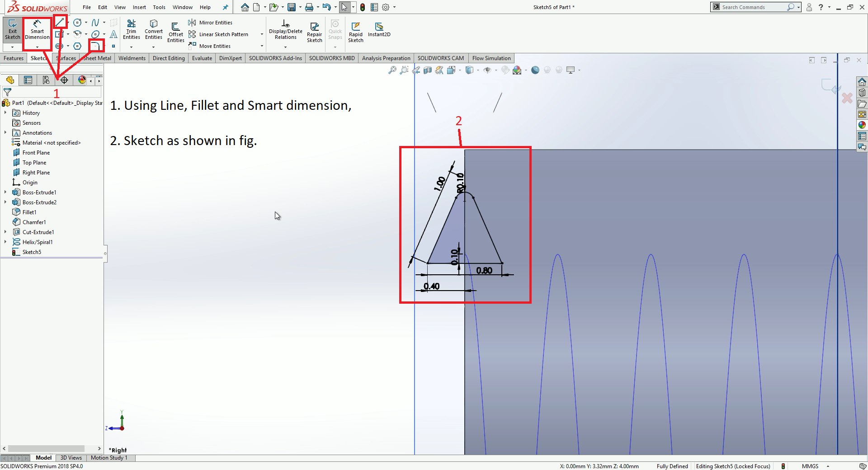The width and height of the screenshot is (868, 470).
Task: Click Move Entities
Action: click(210, 46)
